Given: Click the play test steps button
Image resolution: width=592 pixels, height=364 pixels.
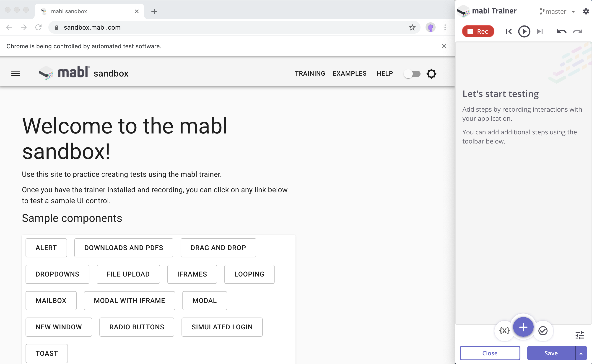Looking at the screenshot, I should pyautogui.click(x=524, y=31).
